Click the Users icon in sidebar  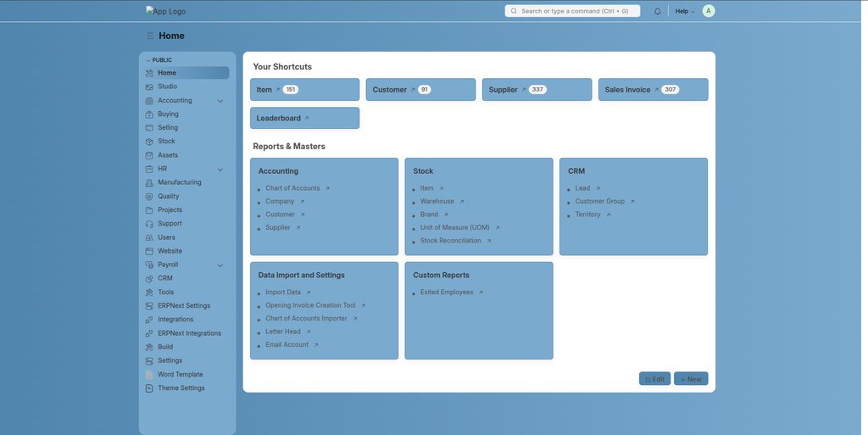[x=149, y=237]
